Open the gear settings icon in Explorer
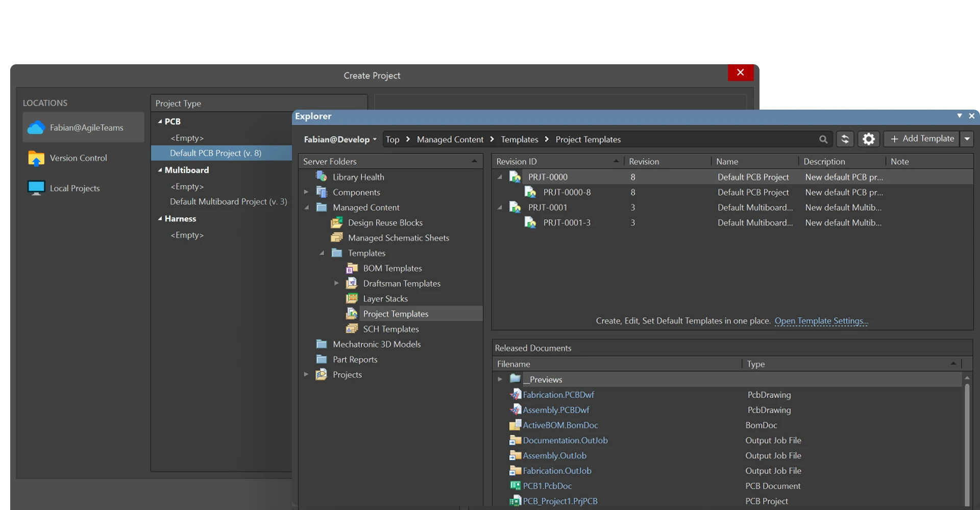 868,139
